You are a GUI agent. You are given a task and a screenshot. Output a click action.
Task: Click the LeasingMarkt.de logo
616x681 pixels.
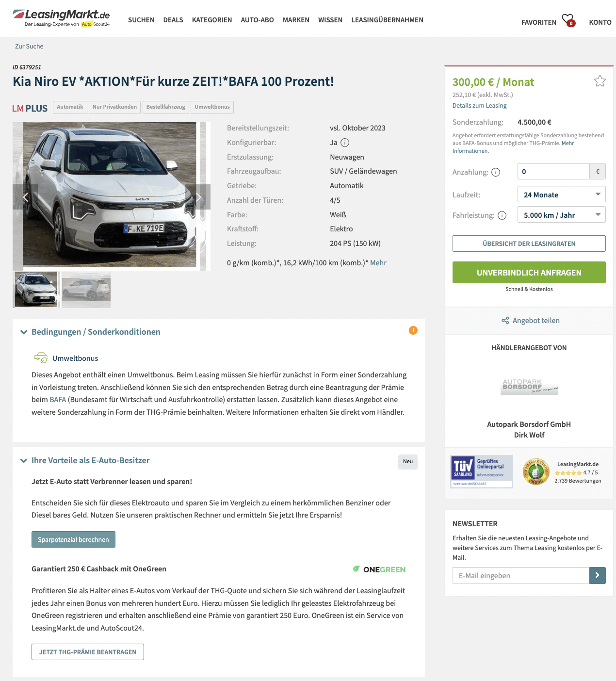click(x=61, y=17)
